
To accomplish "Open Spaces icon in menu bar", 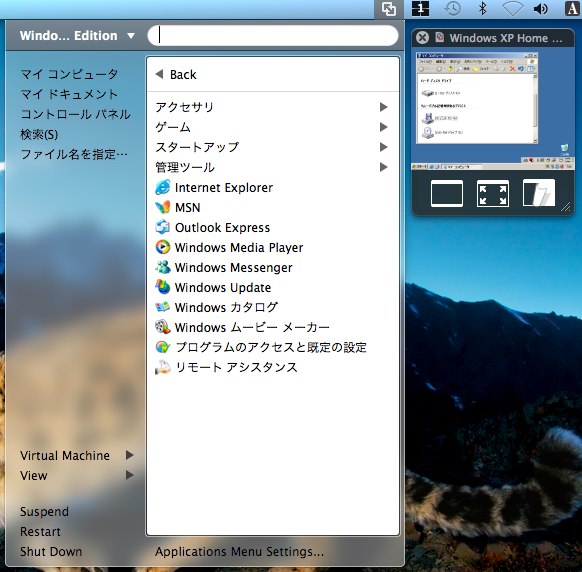I will pyautogui.click(x=421, y=9).
